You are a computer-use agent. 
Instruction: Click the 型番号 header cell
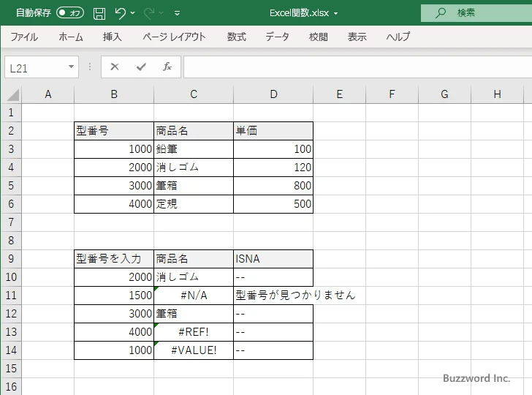[x=114, y=131]
